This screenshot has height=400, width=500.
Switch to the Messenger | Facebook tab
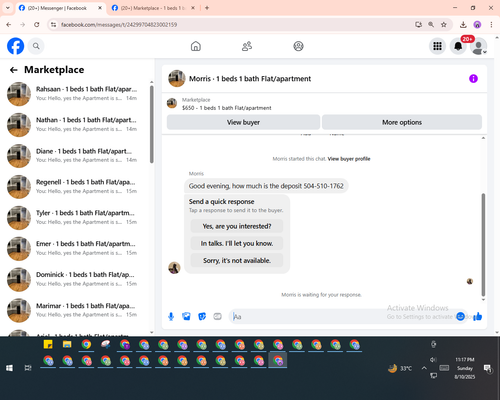61,8
